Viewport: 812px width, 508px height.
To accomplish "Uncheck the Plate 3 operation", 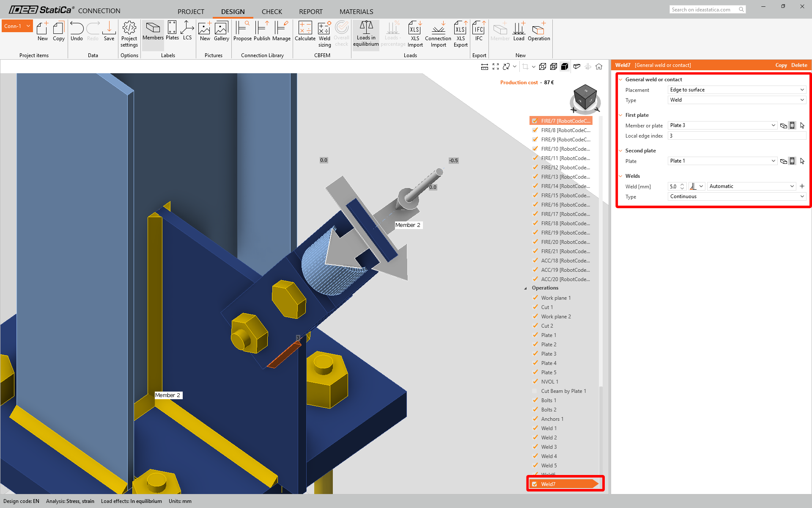I will click(535, 354).
